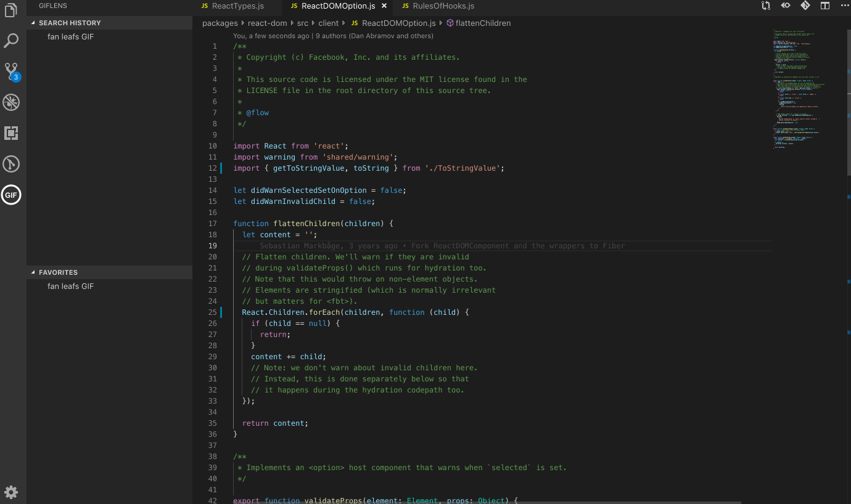Image resolution: width=851 pixels, height=504 pixels.
Task: Click the previous revision commit icon
Action: coord(786,6)
